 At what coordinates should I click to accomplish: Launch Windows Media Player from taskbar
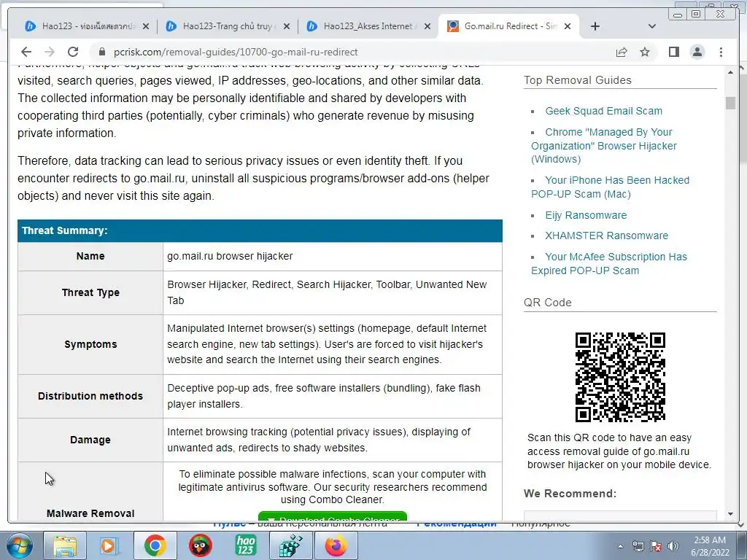pos(109,546)
